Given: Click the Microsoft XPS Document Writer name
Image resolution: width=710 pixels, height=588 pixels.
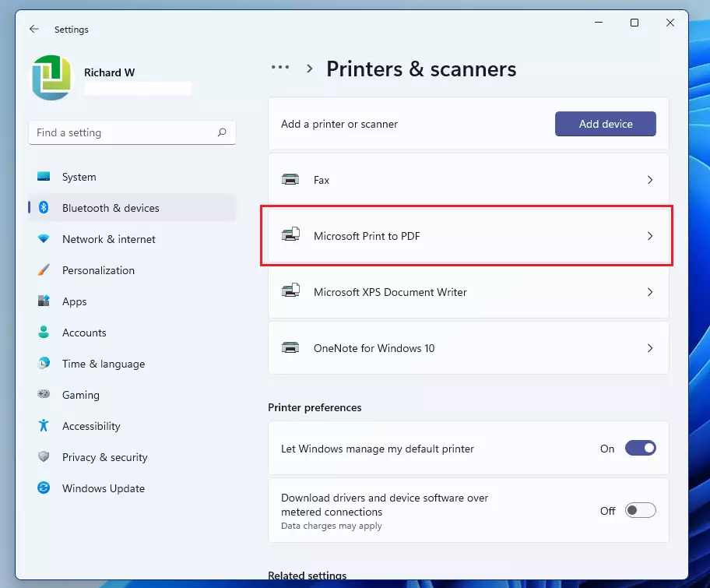Looking at the screenshot, I should pos(390,292).
